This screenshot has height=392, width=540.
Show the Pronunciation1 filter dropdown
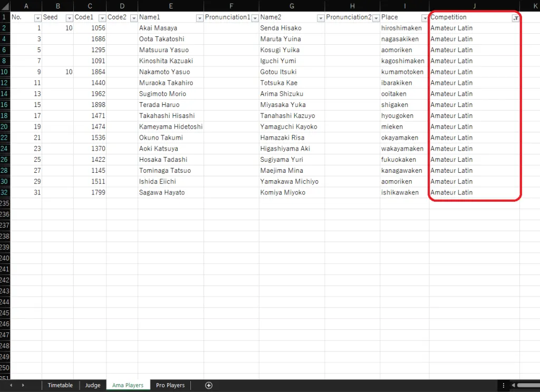tap(255, 18)
